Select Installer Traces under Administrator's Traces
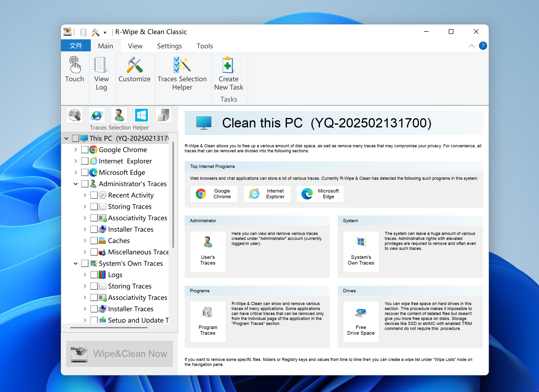This screenshot has height=392, width=539. [131, 229]
